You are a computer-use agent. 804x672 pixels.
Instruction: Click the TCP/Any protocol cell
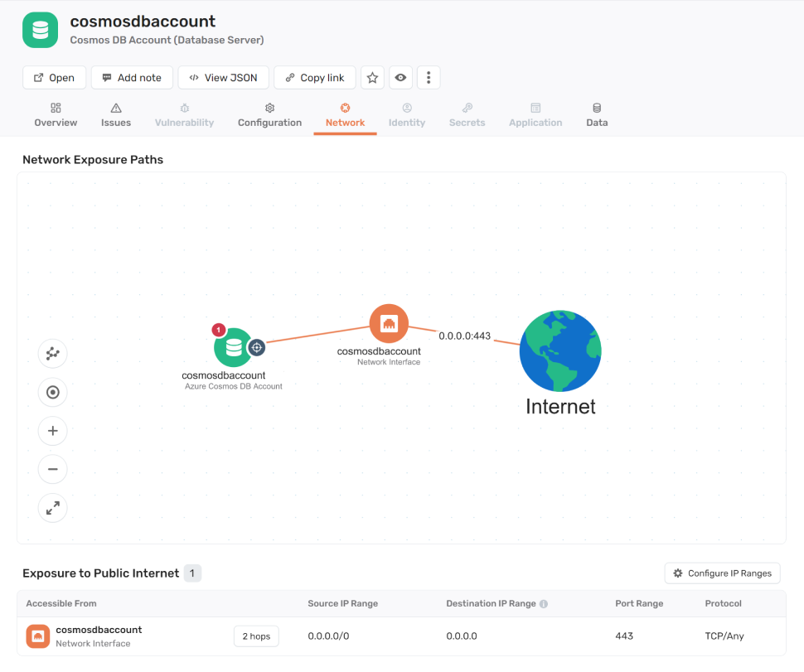click(x=724, y=636)
